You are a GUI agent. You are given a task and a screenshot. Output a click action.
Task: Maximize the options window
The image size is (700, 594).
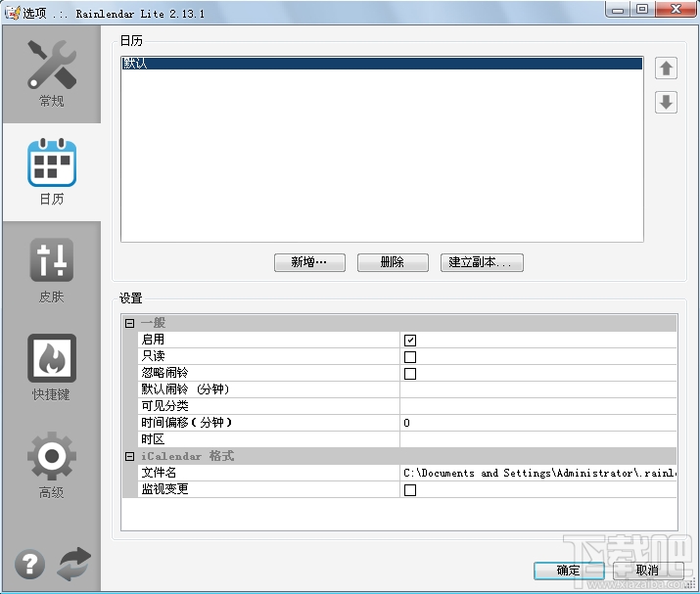[642, 9]
